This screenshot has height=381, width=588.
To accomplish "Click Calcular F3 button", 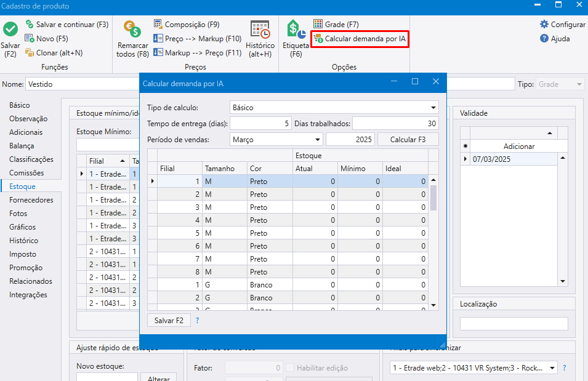I will tap(408, 140).
